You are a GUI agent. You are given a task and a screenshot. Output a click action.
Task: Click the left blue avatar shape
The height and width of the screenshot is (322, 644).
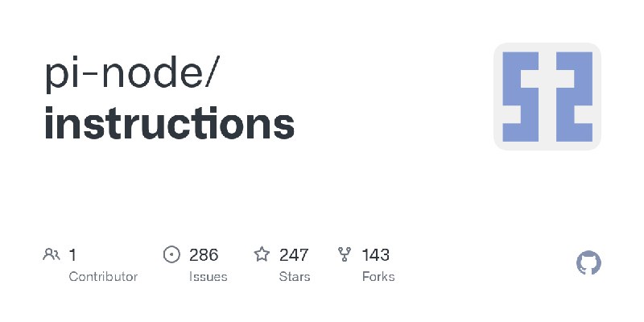pos(520,97)
